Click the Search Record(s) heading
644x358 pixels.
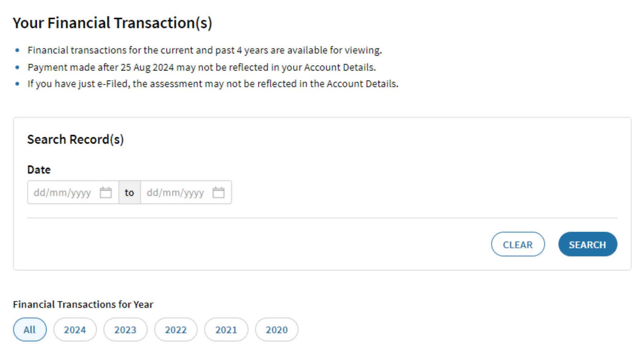tap(75, 139)
